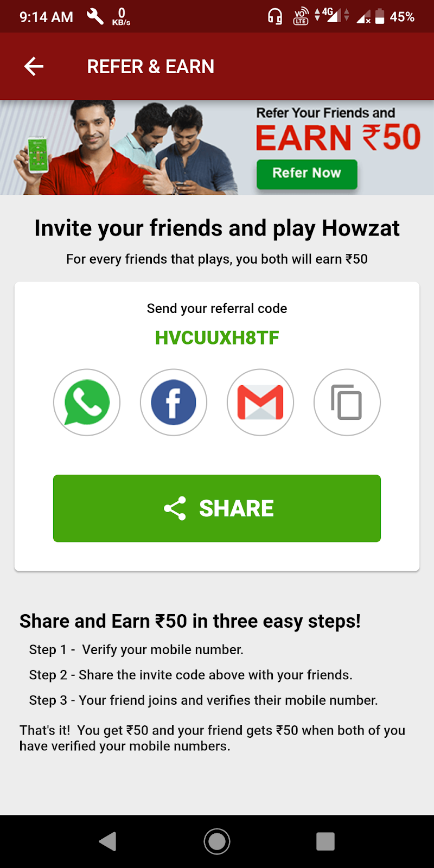Tap Step 2 share invite code text

191,675
